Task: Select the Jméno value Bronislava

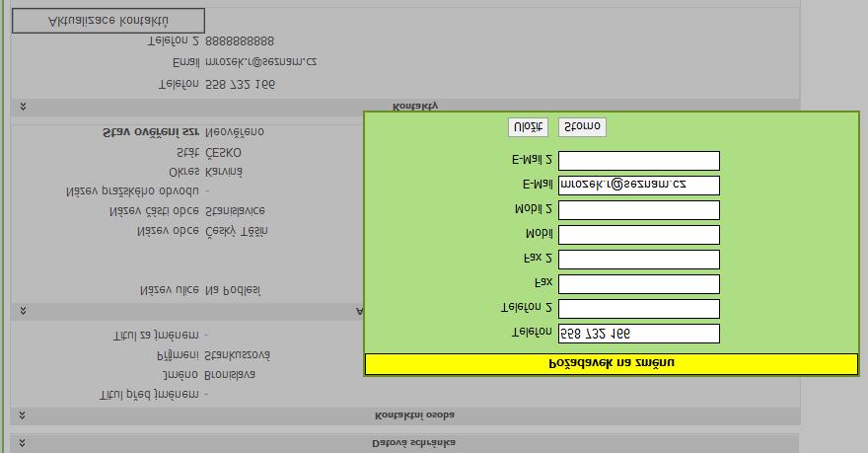Action: coord(230,375)
